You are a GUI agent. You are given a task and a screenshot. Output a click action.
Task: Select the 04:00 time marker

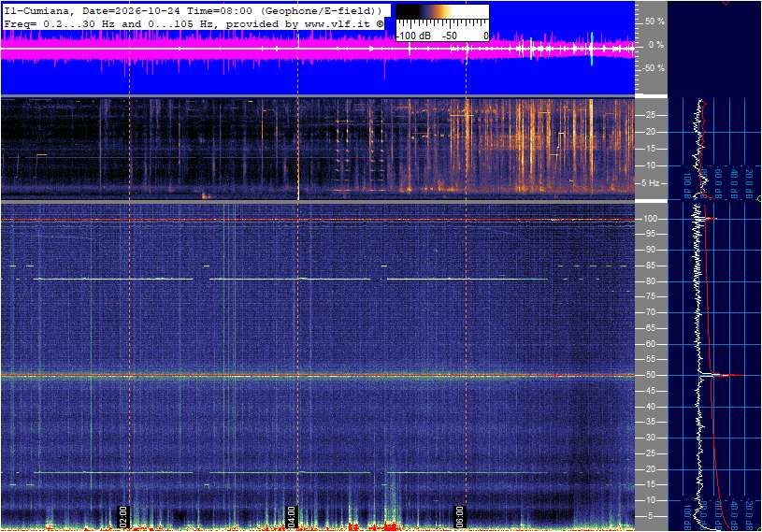click(x=291, y=516)
